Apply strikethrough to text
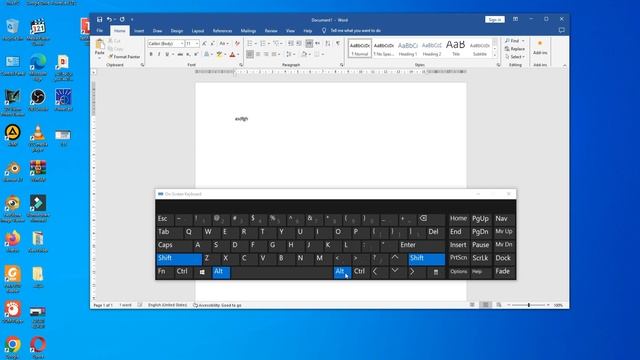Screen dimensions: 640x360 pyautogui.click(x=180, y=54)
